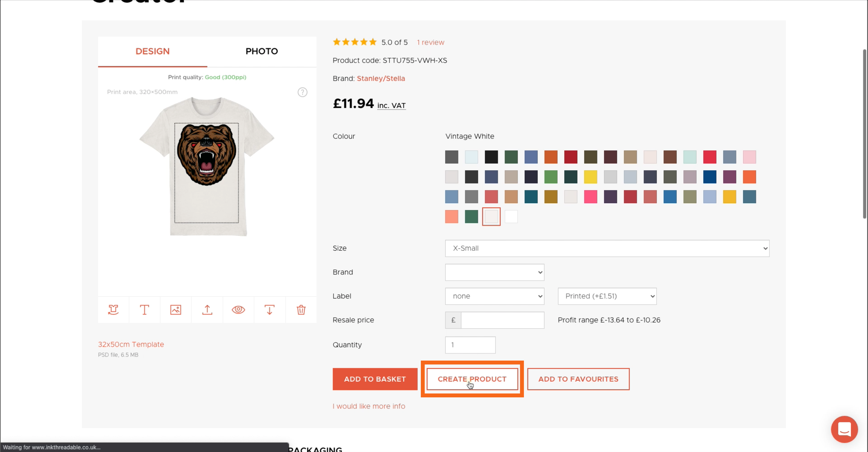Click the garment/t-shirt icon in design toolbar

113,309
